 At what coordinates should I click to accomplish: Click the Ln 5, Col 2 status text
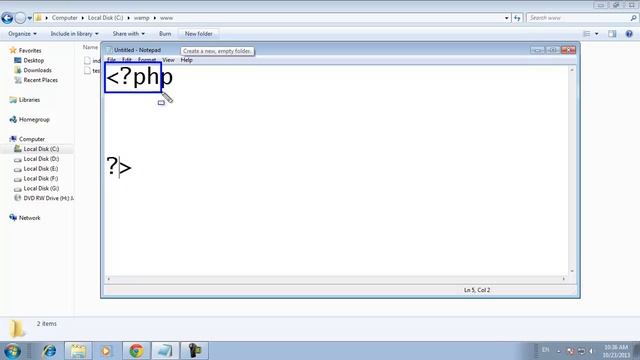pyautogui.click(x=477, y=290)
